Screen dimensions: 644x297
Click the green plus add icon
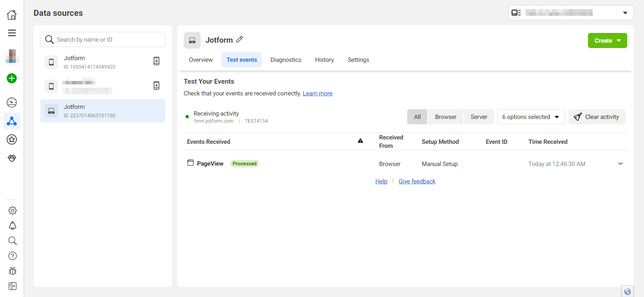point(12,78)
